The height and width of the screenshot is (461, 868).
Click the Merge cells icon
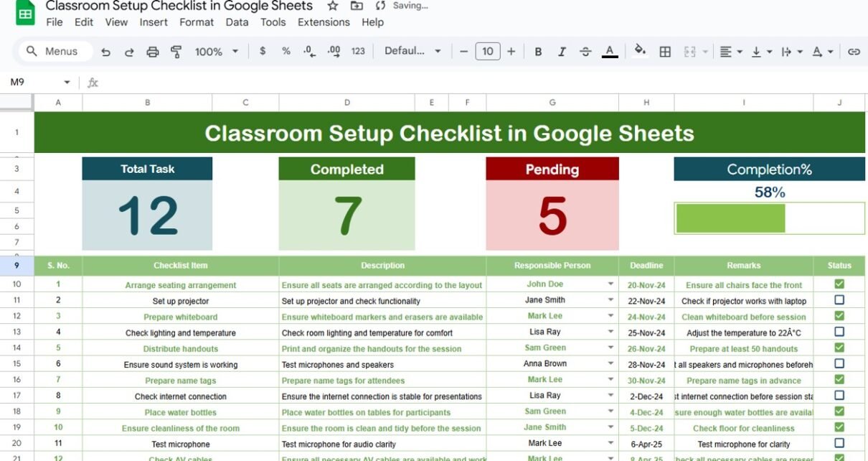click(690, 52)
